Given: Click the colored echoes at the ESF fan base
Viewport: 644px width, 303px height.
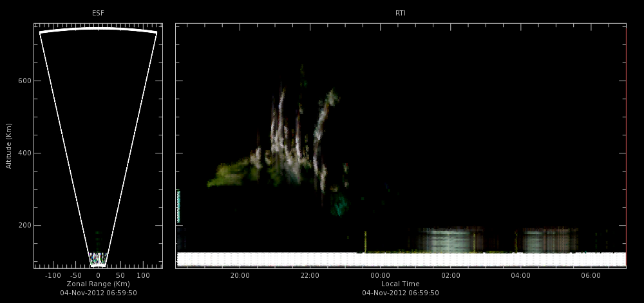Looking at the screenshot, I should point(98,259).
